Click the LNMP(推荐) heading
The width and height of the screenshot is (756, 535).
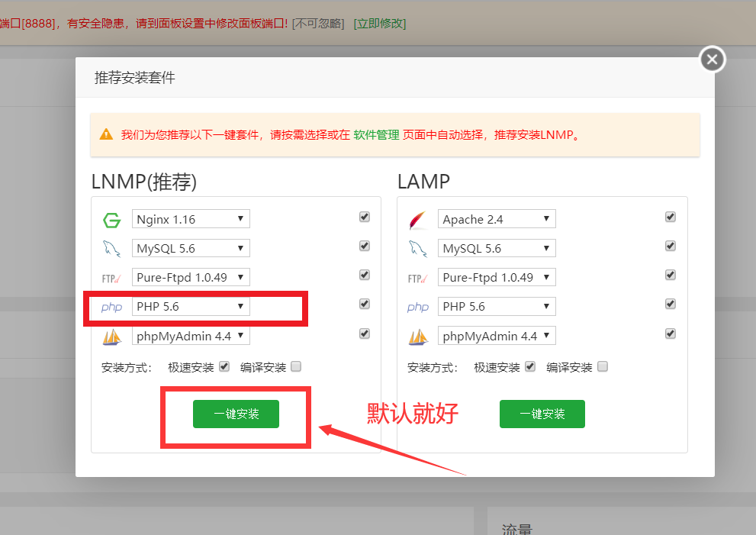(x=144, y=182)
